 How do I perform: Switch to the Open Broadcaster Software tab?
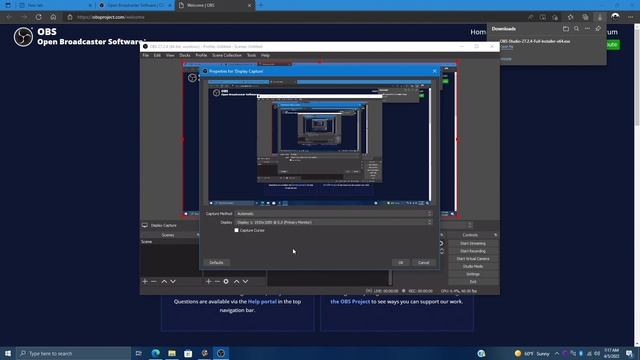pos(135,5)
